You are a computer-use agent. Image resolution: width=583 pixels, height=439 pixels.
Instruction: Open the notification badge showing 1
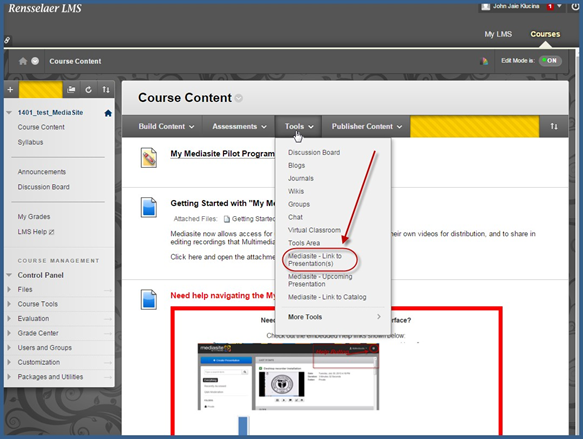(550, 6)
